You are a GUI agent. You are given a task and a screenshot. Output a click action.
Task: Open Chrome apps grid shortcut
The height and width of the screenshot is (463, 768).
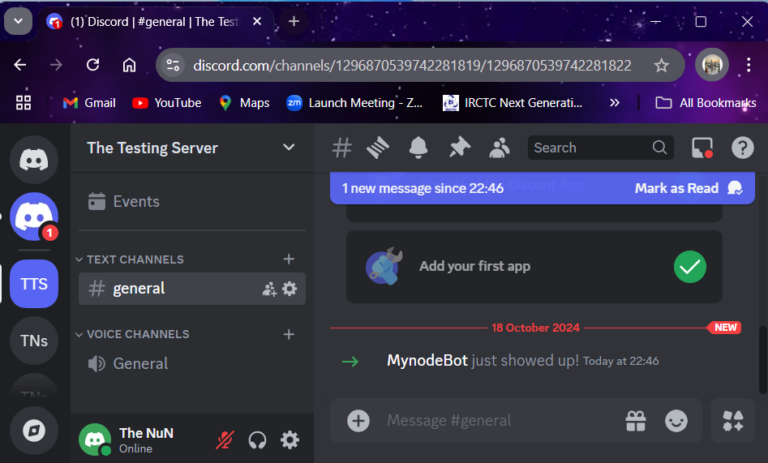point(23,103)
